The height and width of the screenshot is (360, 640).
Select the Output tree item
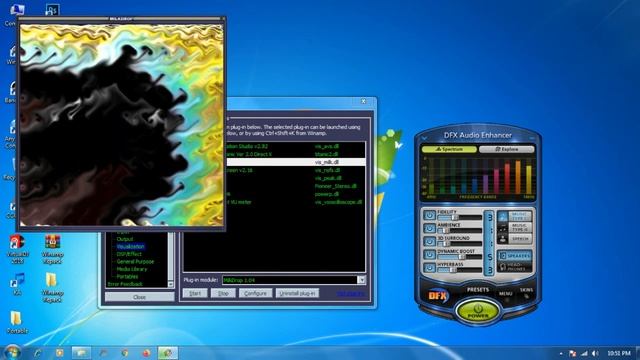coord(125,239)
